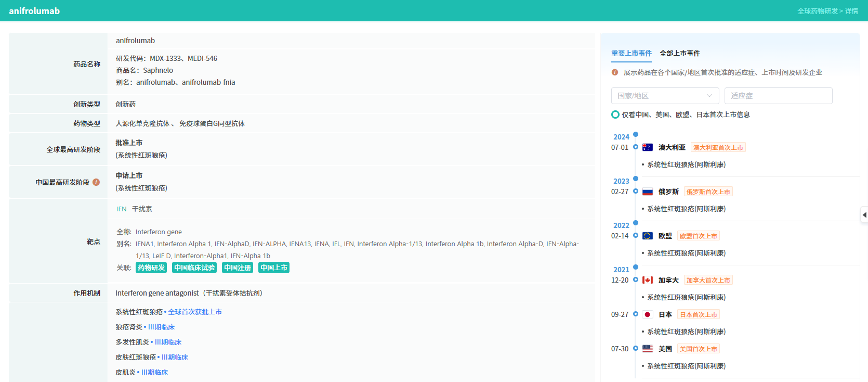
Task: Click III期临床 link for 皮肌炎
Action: pos(154,372)
